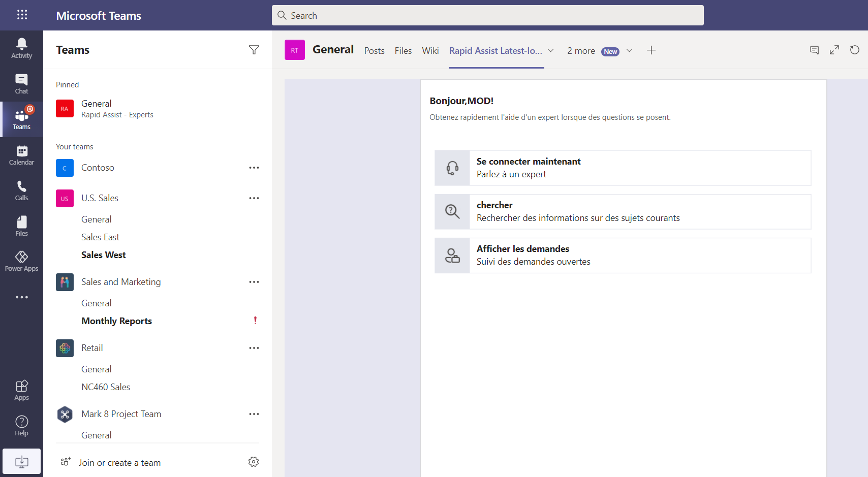
Task: Expand the tab to full screen
Action: click(x=834, y=50)
